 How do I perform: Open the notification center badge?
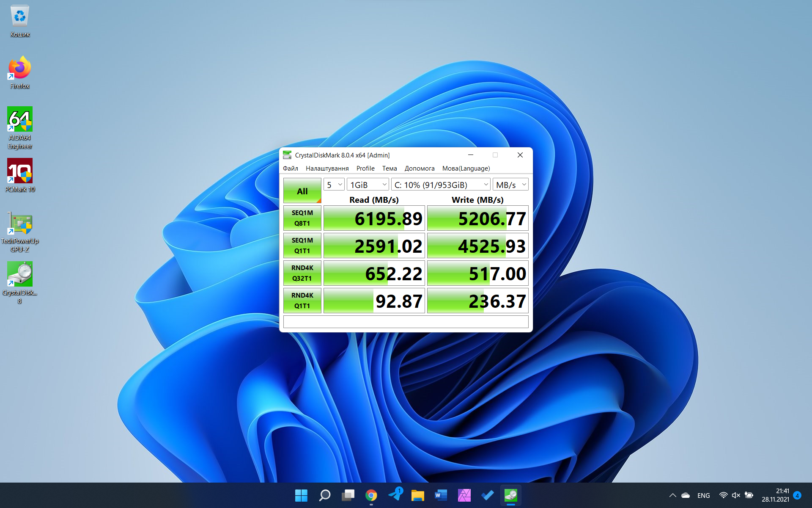[x=797, y=495]
